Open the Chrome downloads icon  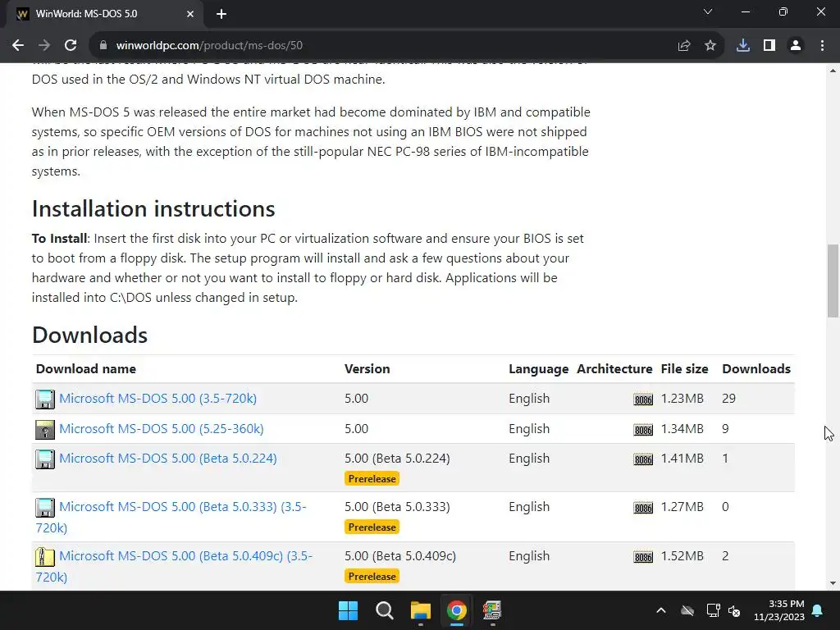[x=743, y=46]
